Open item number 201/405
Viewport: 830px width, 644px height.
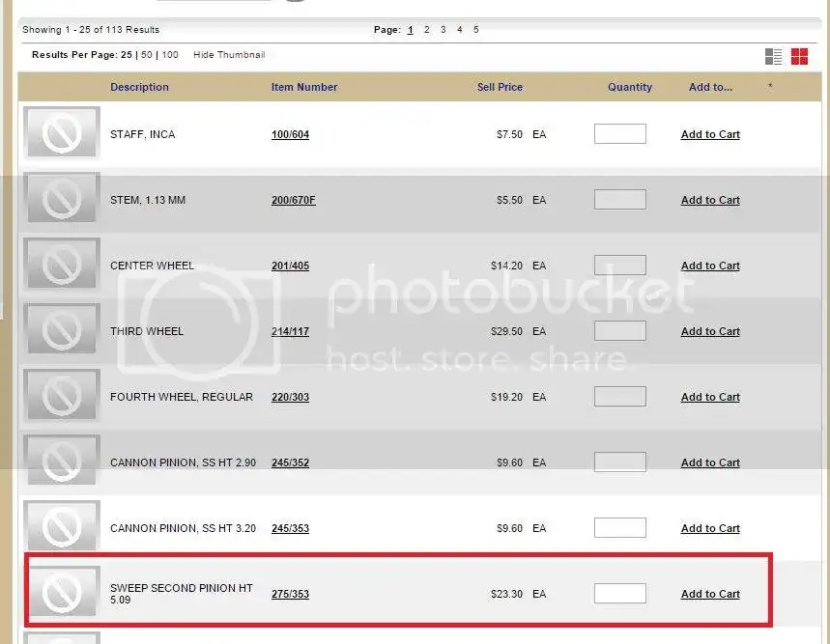(290, 266)
